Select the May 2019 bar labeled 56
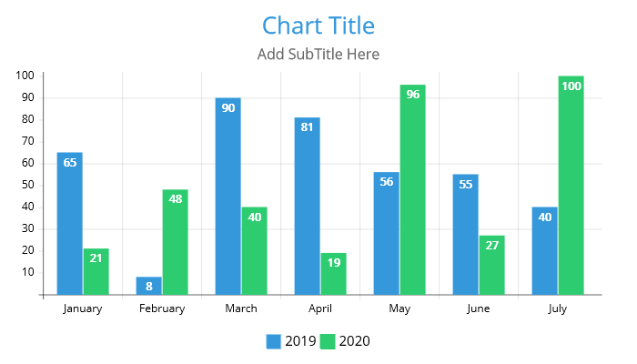Screen dimensions: 637x364 (387, 233)
